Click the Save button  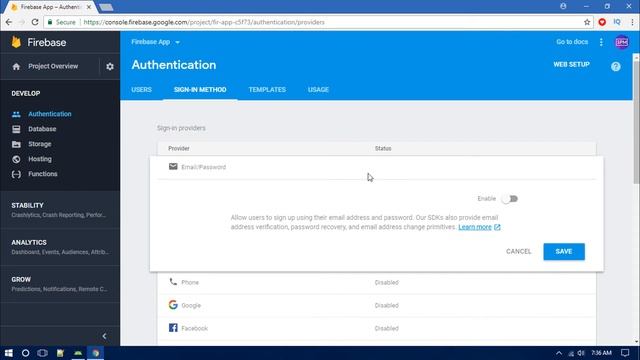pyautogui.click(x=564, y=251)
